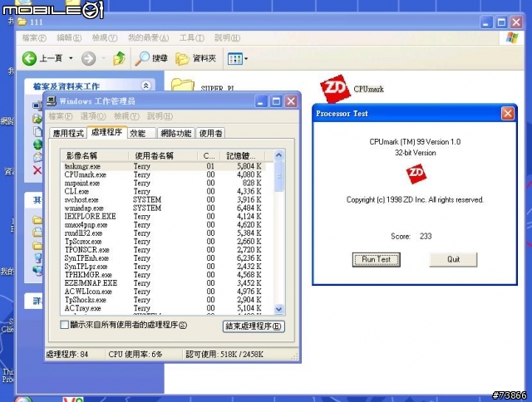Select the TpScrex.exe process row
Image resolution: width=532 pixels, height=402 pixels.
pyautogui.click(x=163, y=242)
